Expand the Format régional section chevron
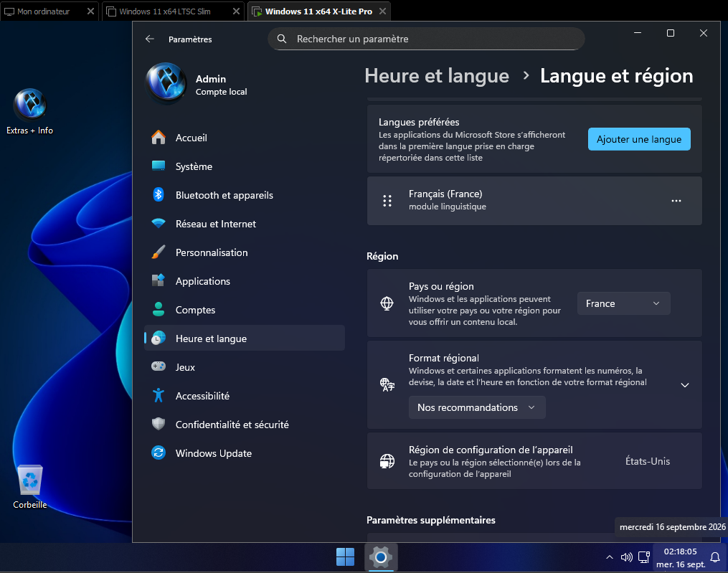This screenshot has height=573, width=728. [684, 385]
